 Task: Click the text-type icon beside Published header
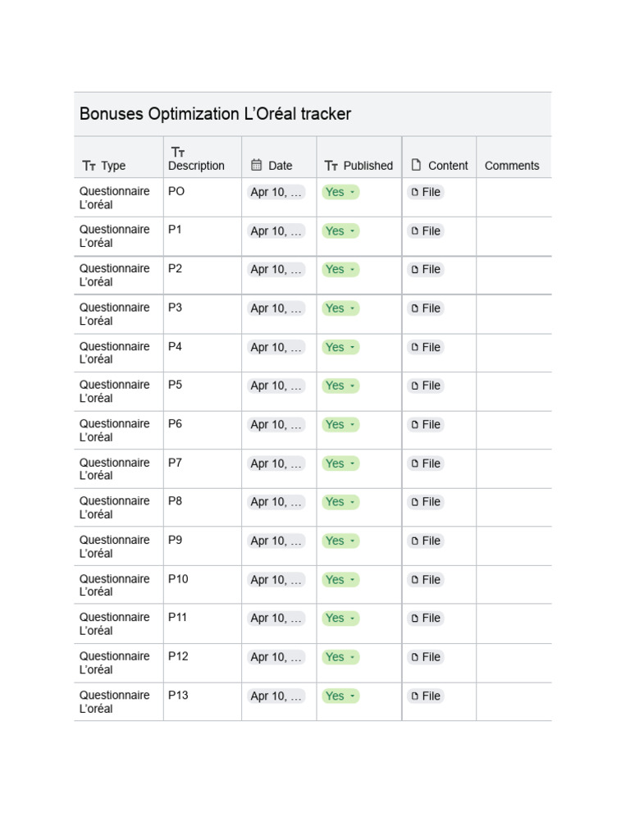(331, 166)
